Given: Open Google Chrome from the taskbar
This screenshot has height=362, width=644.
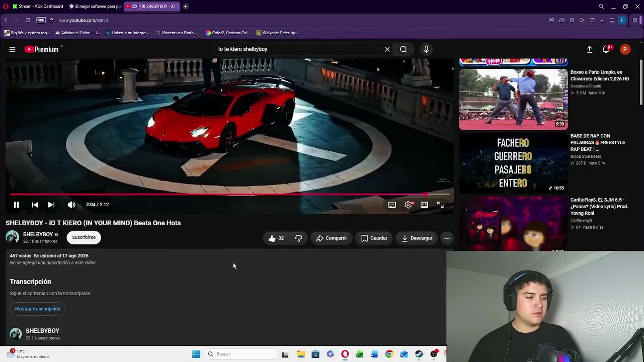Looking at the screenshot, I should 389,354.
